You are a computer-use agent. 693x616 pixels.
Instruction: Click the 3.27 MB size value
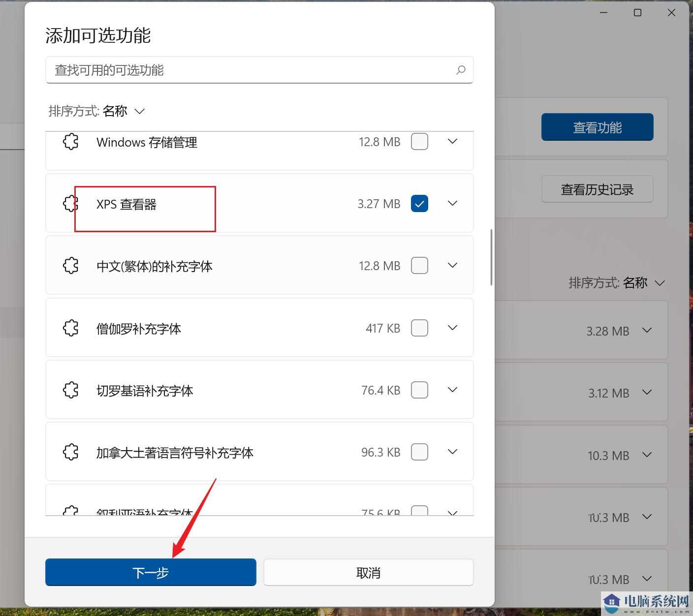[x=379, y=204]
